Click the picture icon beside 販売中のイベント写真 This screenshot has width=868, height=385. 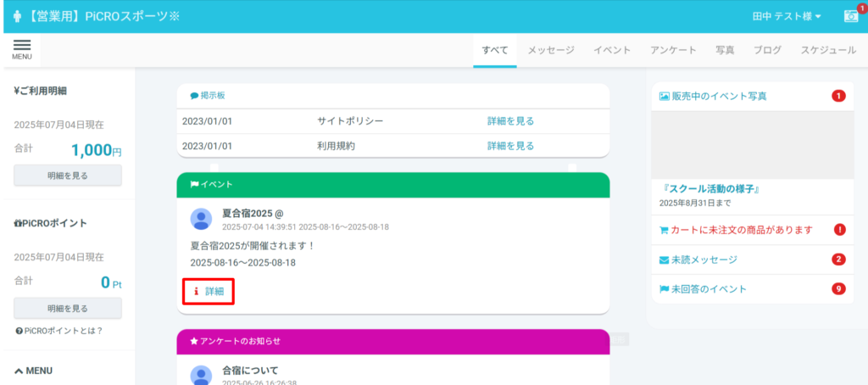point(665,96)
